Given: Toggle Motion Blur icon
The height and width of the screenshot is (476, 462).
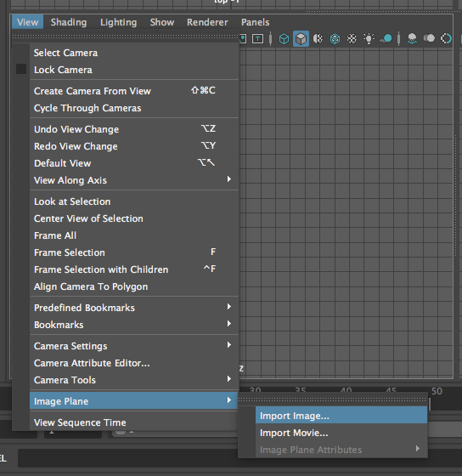Looking at the screenshot, I should 429,38.
